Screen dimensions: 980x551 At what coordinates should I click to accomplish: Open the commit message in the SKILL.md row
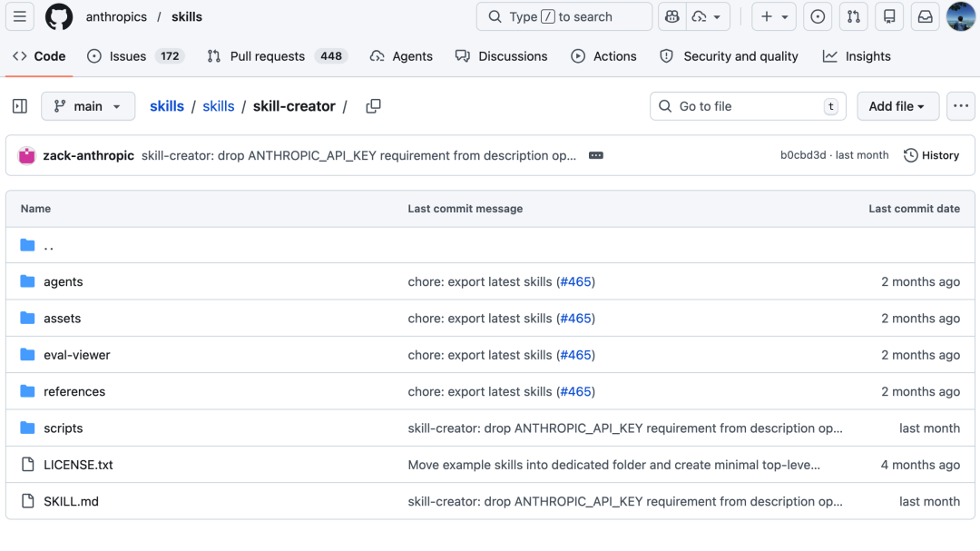[625, 501]
